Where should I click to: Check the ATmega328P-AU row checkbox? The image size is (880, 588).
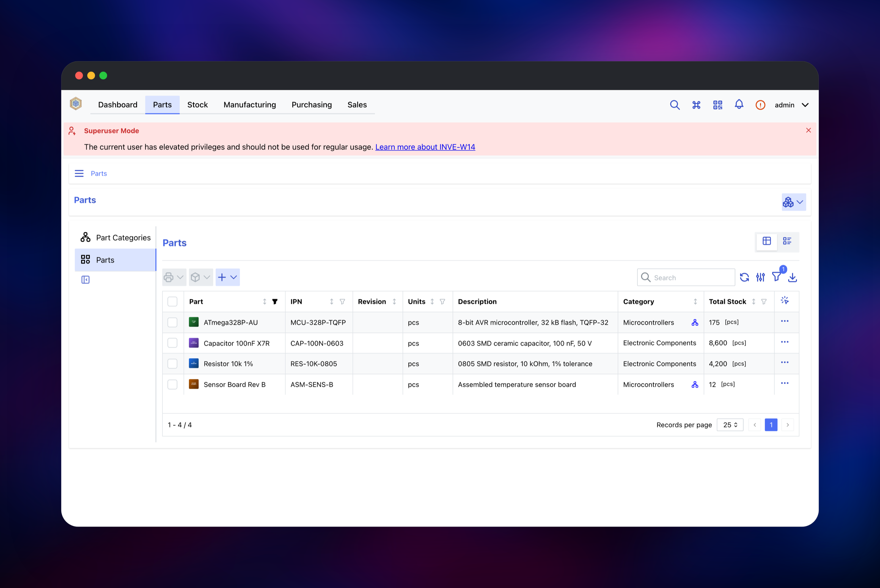pyautogui.click(x=172, y=322)
